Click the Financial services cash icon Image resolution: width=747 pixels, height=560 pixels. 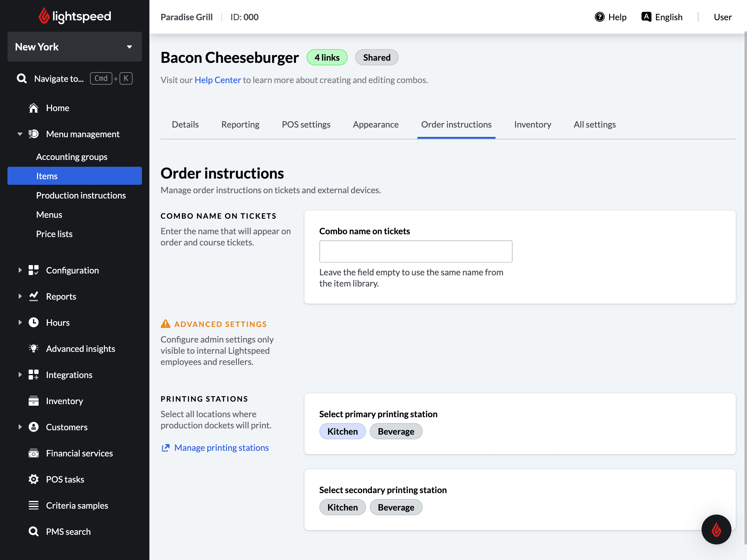coord(33,453)
